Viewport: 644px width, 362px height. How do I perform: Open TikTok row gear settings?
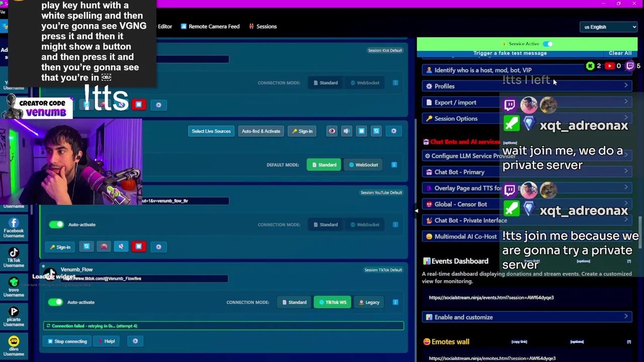(x=135, y=341)
